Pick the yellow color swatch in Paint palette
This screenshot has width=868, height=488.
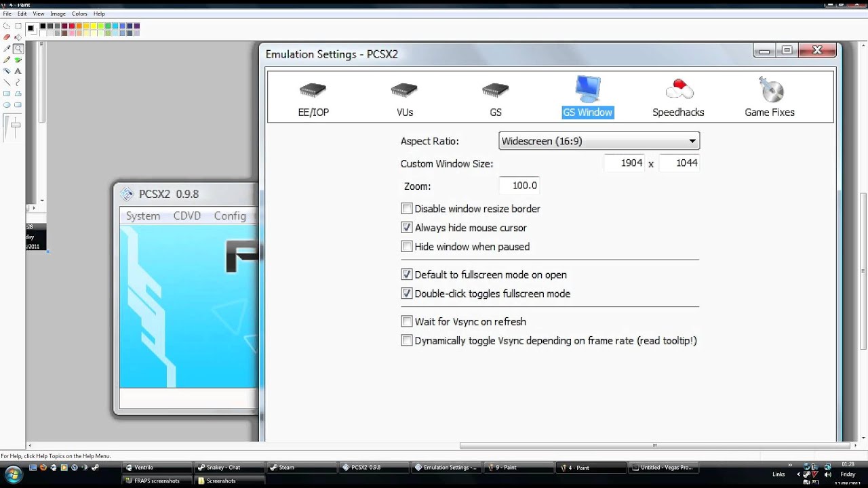tap(94, 26)
